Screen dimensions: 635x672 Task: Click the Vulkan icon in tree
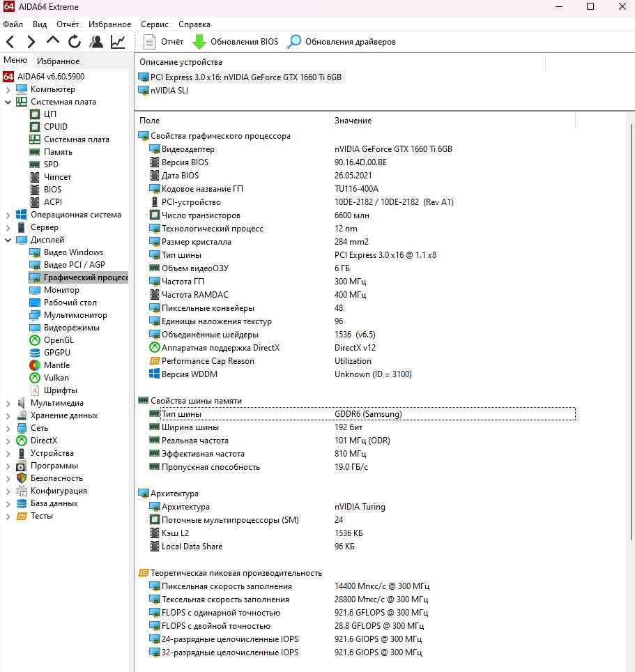35,378
